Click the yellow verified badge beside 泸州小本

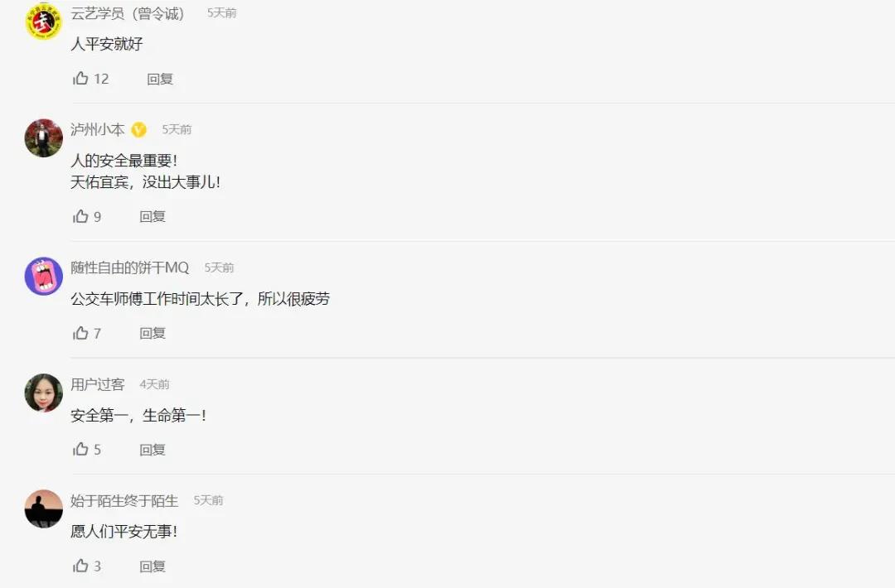[x=138, y=130]
